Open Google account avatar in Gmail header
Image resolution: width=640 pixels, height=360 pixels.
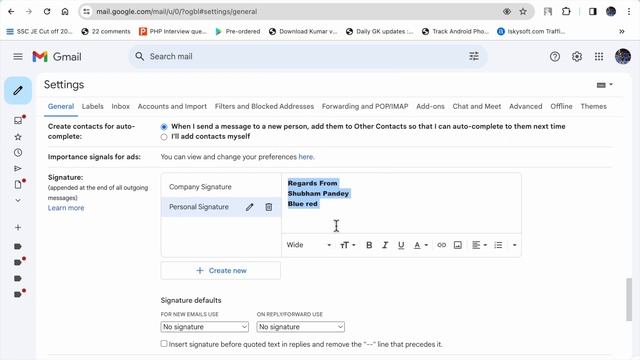click(623, 56)
